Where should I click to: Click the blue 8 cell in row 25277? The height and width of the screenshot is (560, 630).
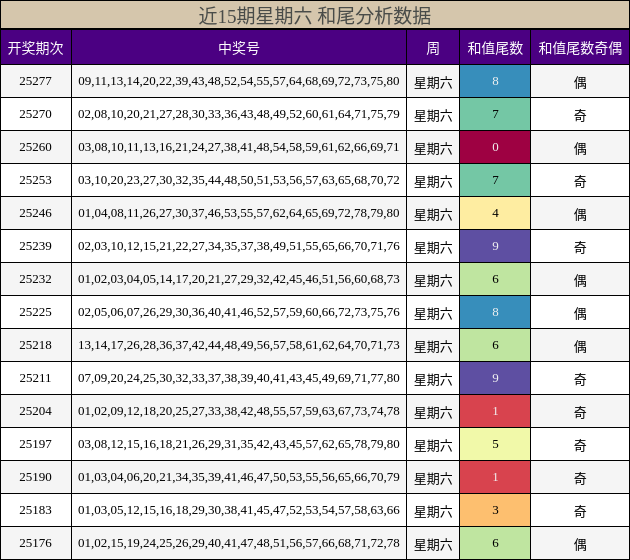coord(495,81)
